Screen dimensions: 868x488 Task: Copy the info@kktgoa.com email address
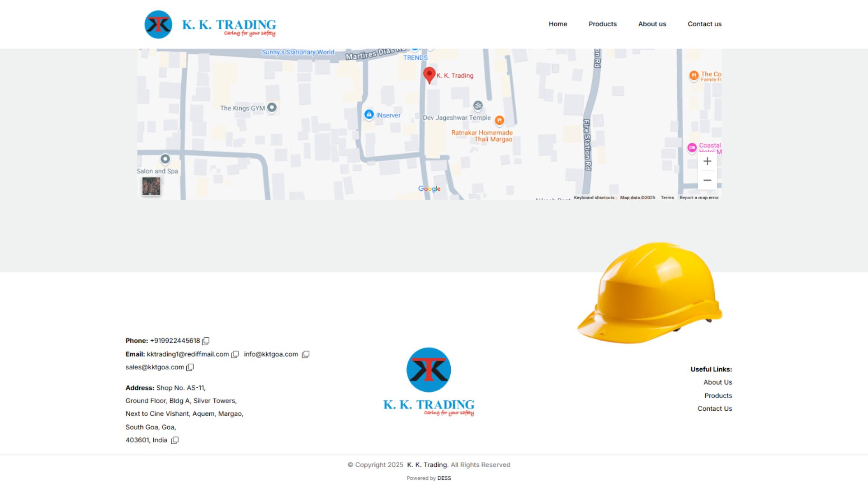click(x=306, y=354)
